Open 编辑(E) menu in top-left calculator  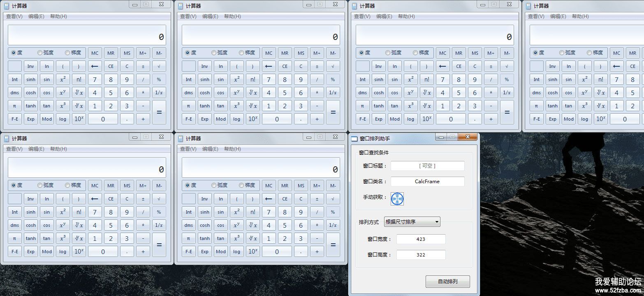click(x=36, y=16)
